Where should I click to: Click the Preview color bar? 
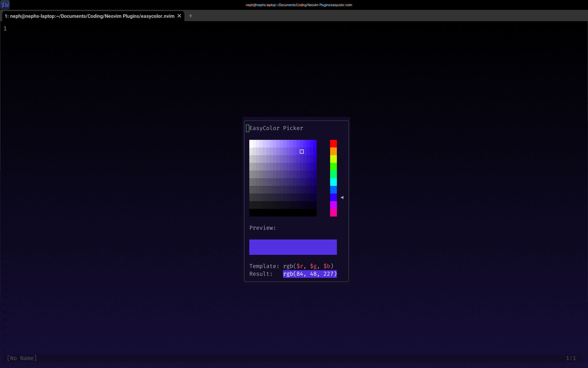(x=293, y=247)
